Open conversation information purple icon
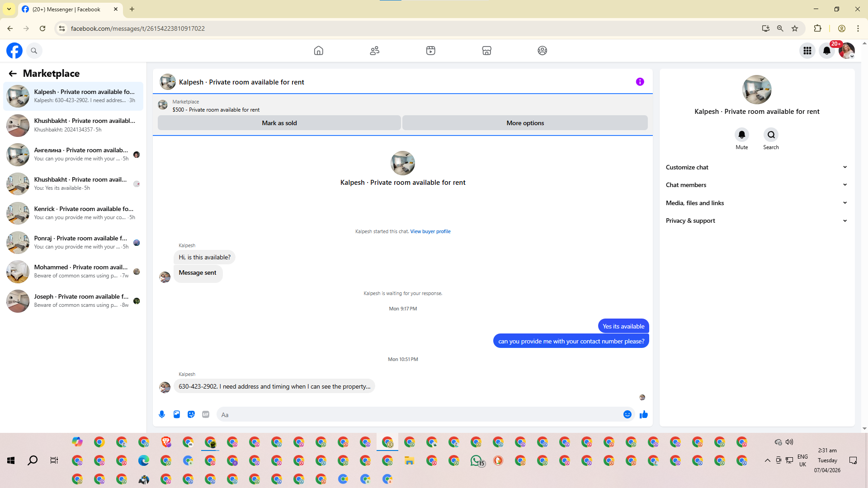Screen dimensions: 868x488 (640, 82)
